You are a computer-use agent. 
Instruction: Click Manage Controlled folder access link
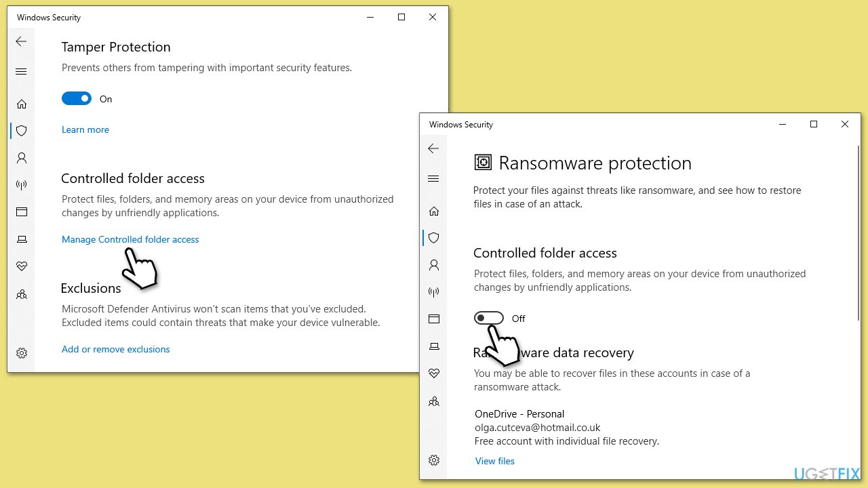[x=130, y=239]
